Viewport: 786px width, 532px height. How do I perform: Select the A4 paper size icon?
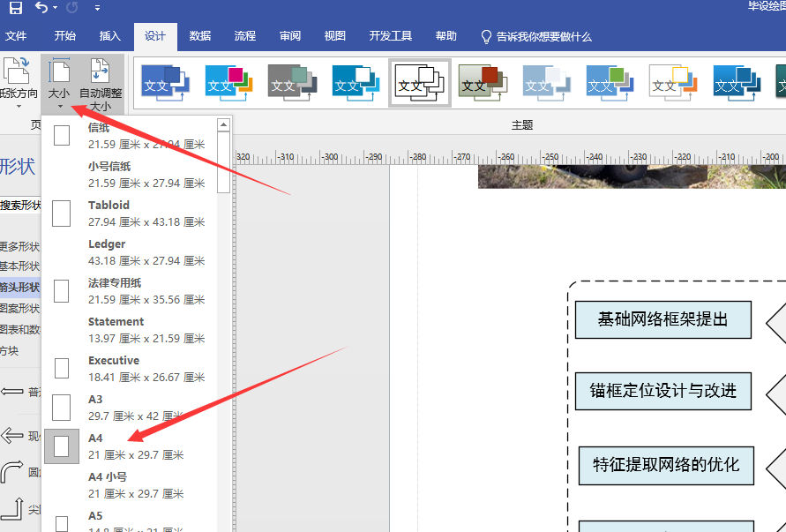[x=61, y=446]
